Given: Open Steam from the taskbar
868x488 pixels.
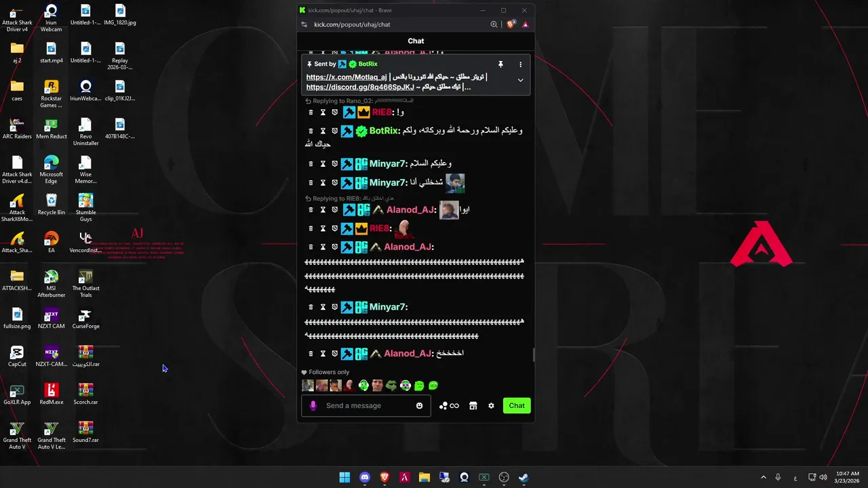Looking at the screenshot, I should (524, 477).
